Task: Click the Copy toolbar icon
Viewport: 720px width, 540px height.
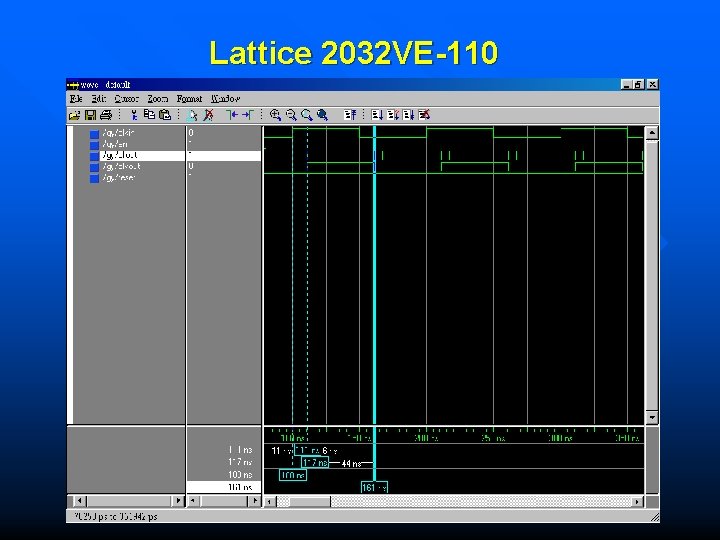Action: [x=149, y=115]
